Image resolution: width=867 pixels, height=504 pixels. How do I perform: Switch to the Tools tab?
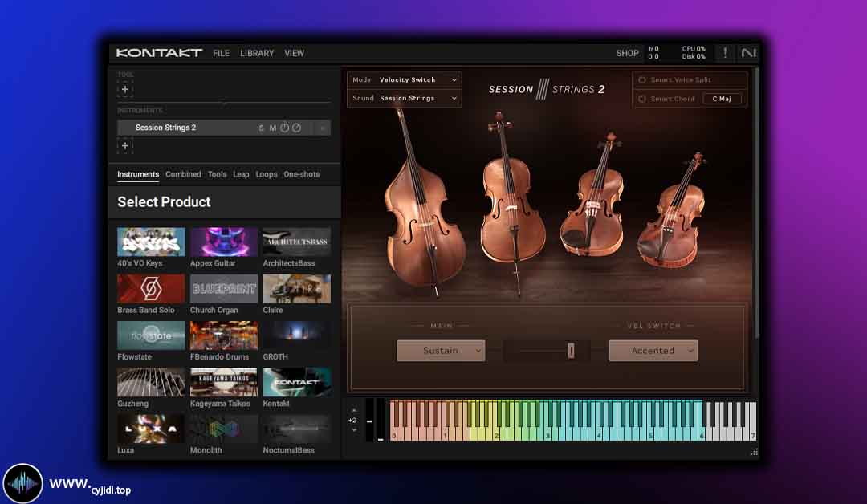[218, 174]
